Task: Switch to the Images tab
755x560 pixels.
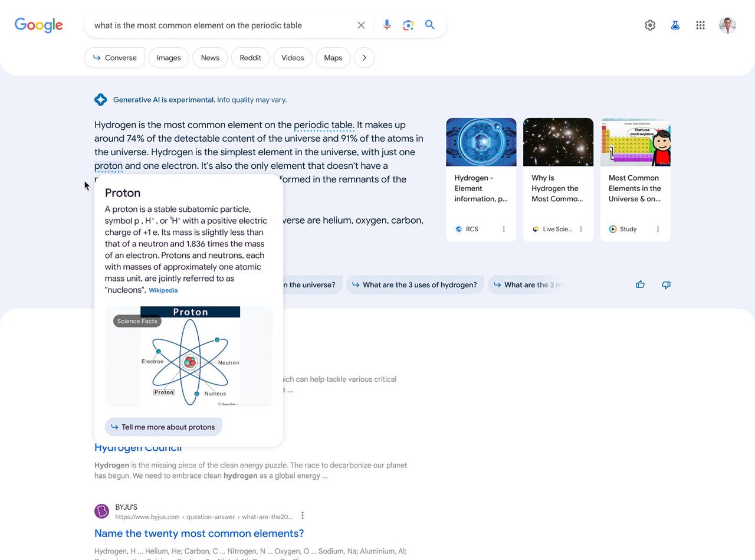Action: point(169,58)
